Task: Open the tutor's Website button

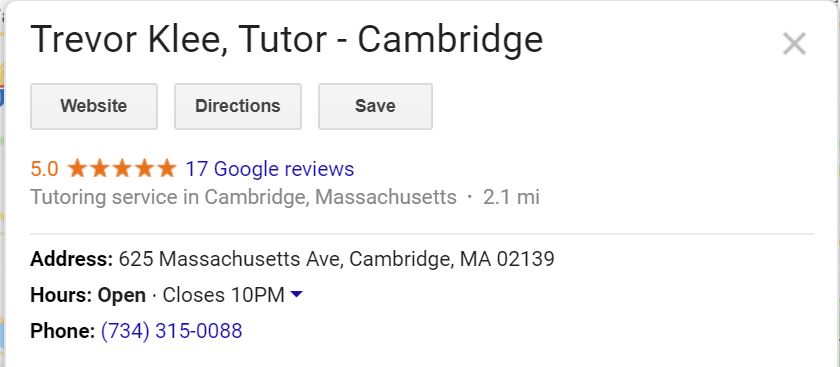Action: pos(94,106)
